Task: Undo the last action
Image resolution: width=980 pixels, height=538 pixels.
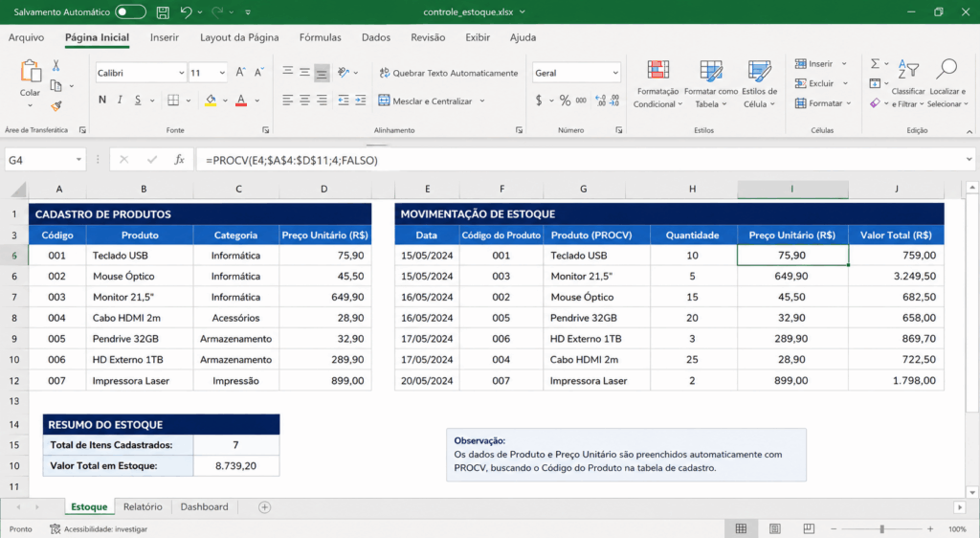Action: click(x=186, y=11)
